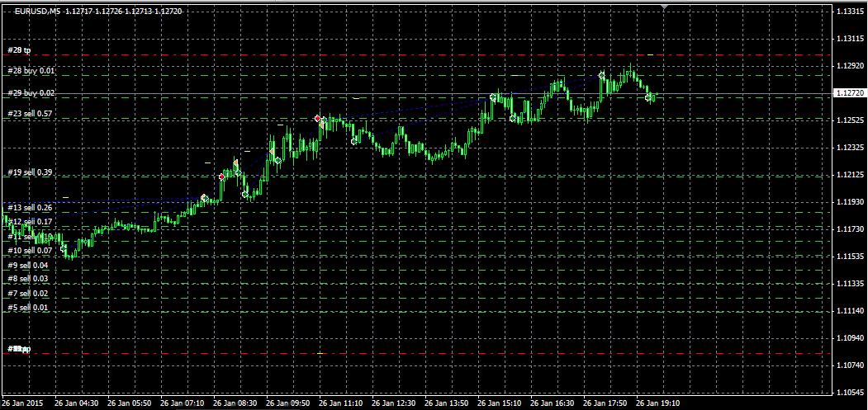Click the 1.10940 price scale value

click(x=849, y=338)
